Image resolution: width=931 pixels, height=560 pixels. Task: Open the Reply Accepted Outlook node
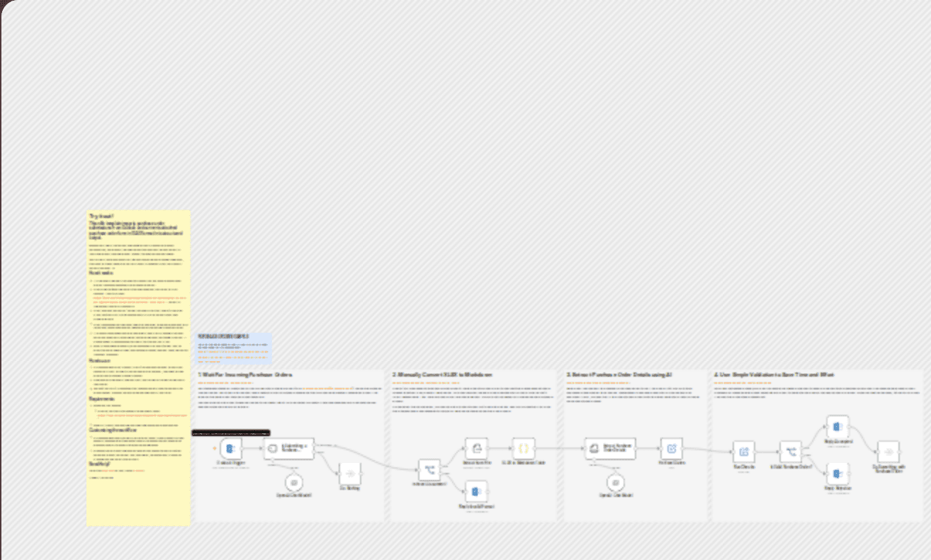[837, 427]
